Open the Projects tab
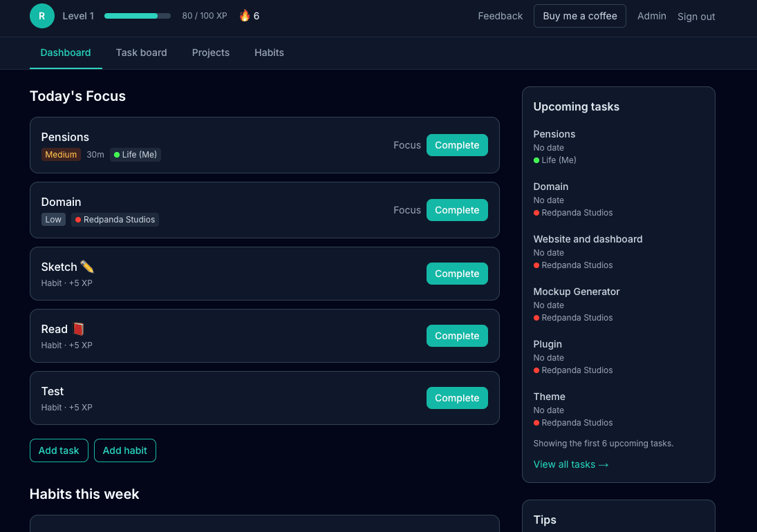Viewport: 757px width, 532px height. coord(211,53)
